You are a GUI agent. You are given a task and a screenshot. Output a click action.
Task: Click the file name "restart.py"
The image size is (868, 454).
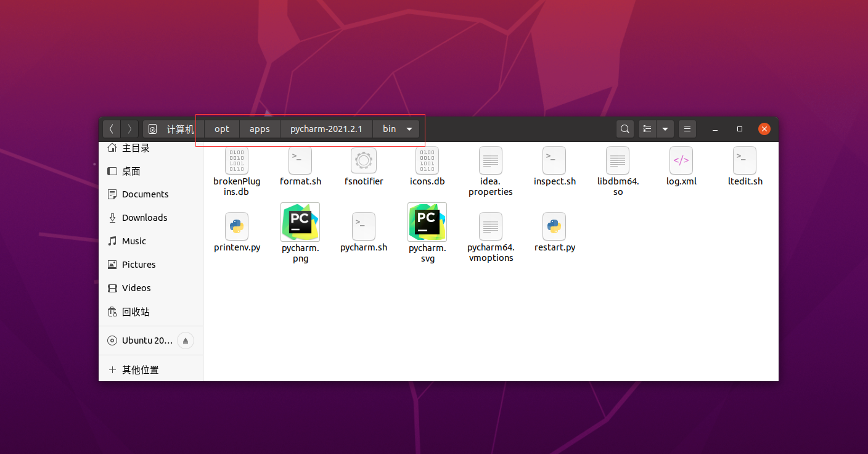click(555, 247)
